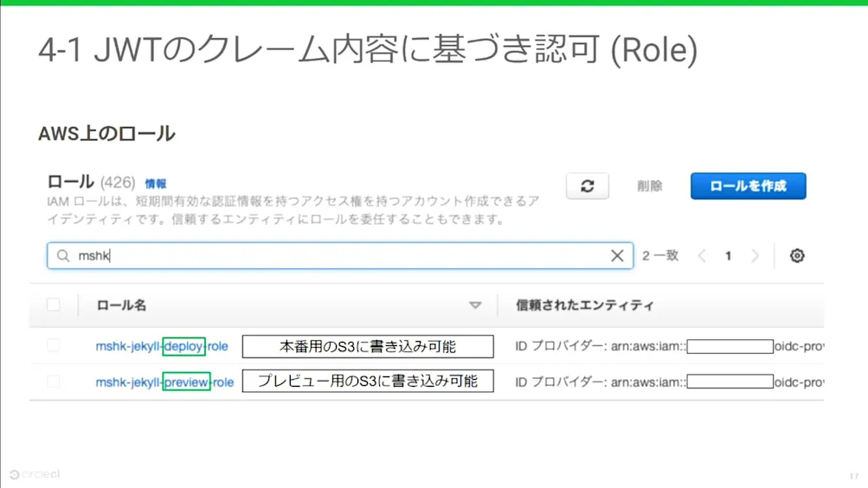Focus the role search field containing mshk
This screenshot has height=488, width=868.
click(x=340, y=255)
